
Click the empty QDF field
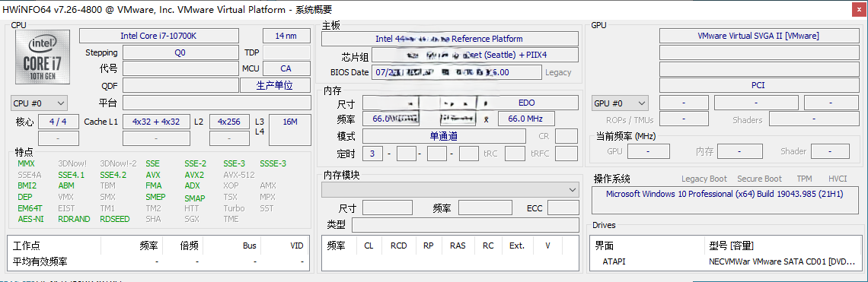(180, 85)
